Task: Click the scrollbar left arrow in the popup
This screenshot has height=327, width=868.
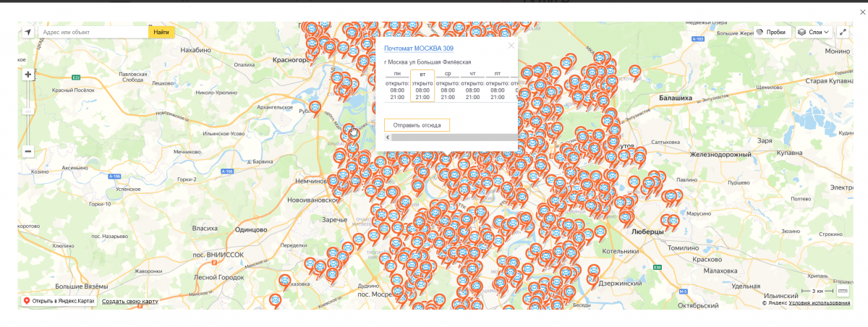Action: click(387, 137)
